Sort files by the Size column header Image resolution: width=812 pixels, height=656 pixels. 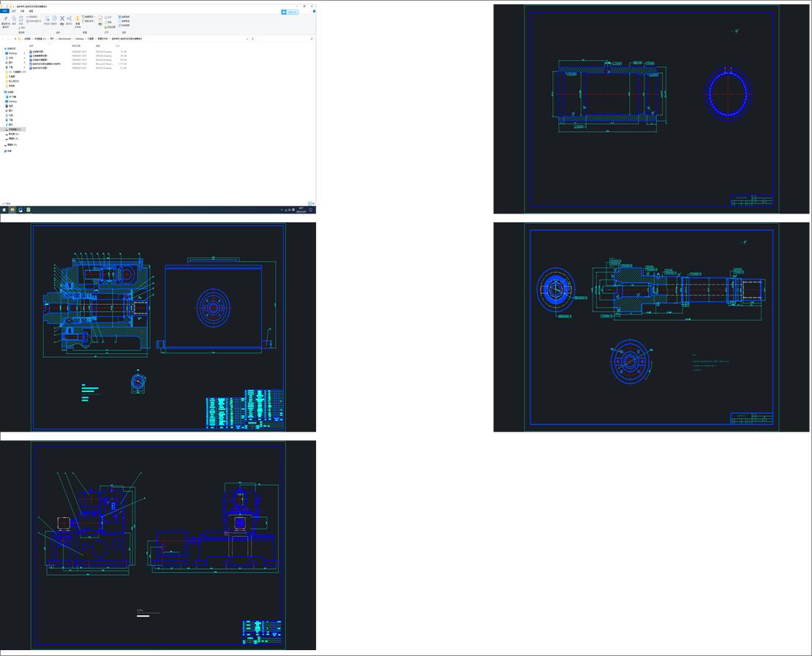118,45
